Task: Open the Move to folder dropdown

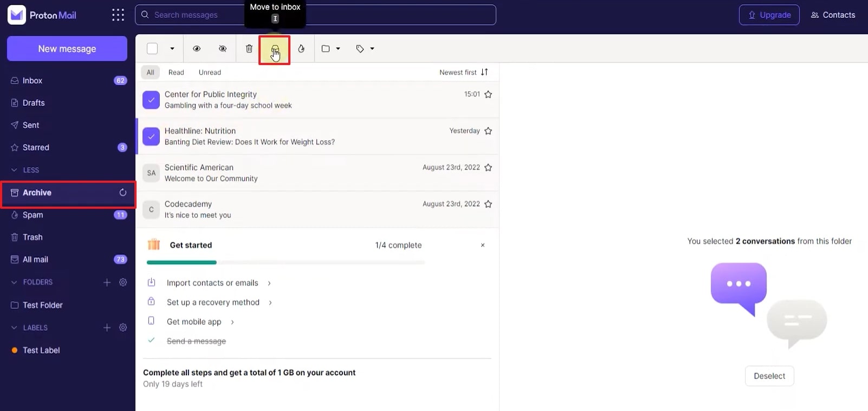Action: click(x=331, y=49)
